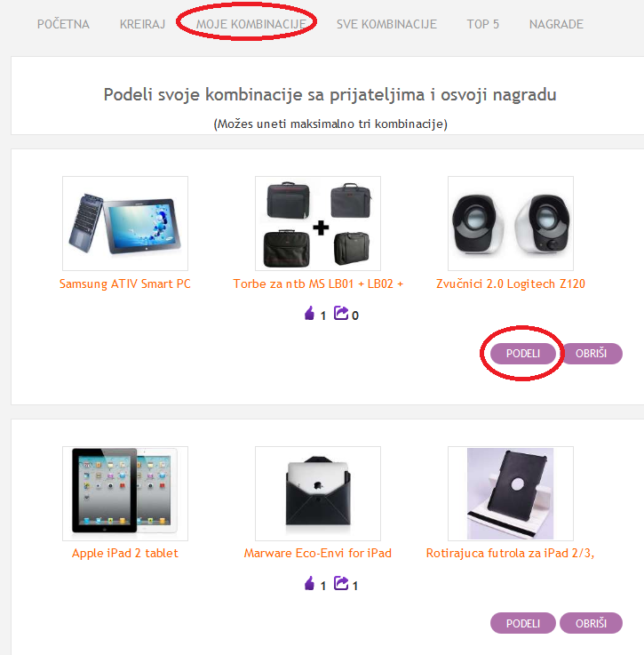The height and width of the screenshot is (655, 644).
Task: Share the iPad combination with PODELI
Action: [x=523, y=623]
